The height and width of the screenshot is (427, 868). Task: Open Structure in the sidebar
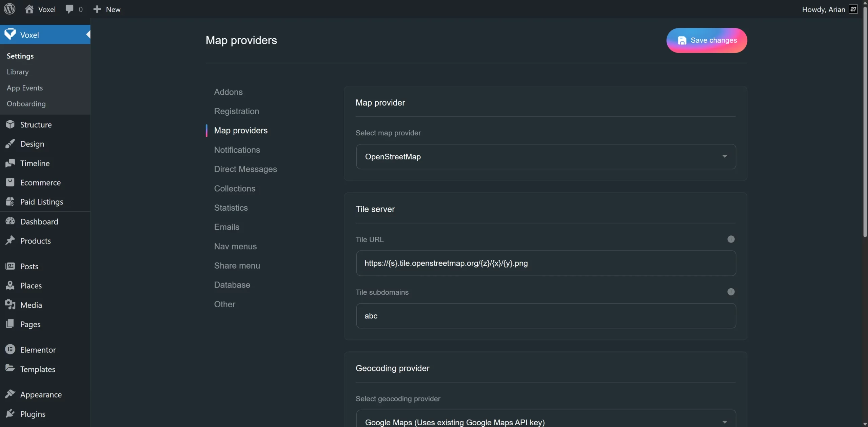(x=36, y=125)
